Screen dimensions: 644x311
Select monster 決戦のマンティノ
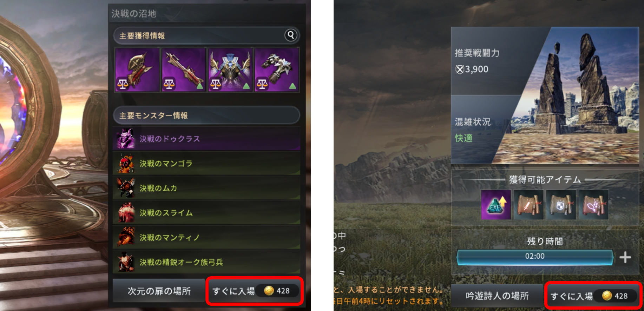(x=206, y=237)
